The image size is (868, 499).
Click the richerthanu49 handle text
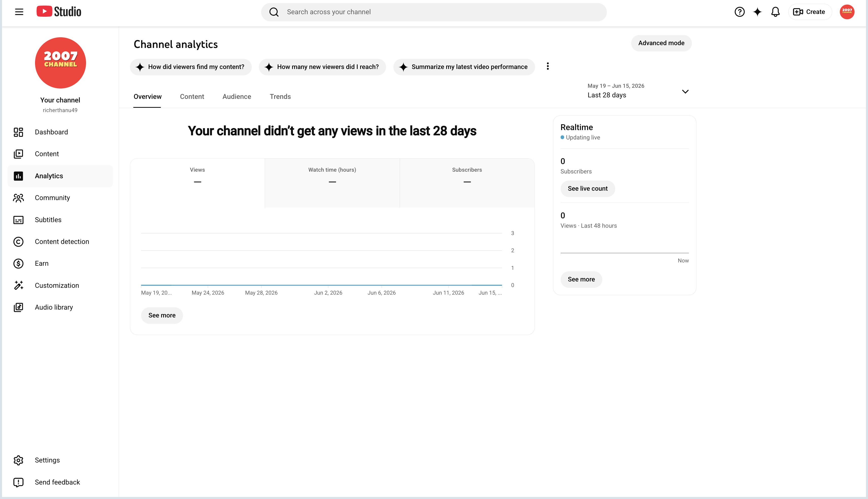click(60, 110)
